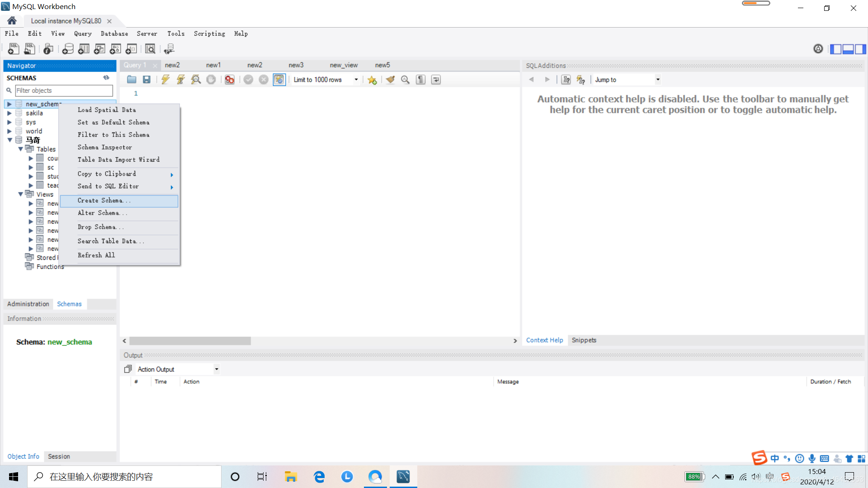Choose Refresh All menu entry

click(119, 255)
